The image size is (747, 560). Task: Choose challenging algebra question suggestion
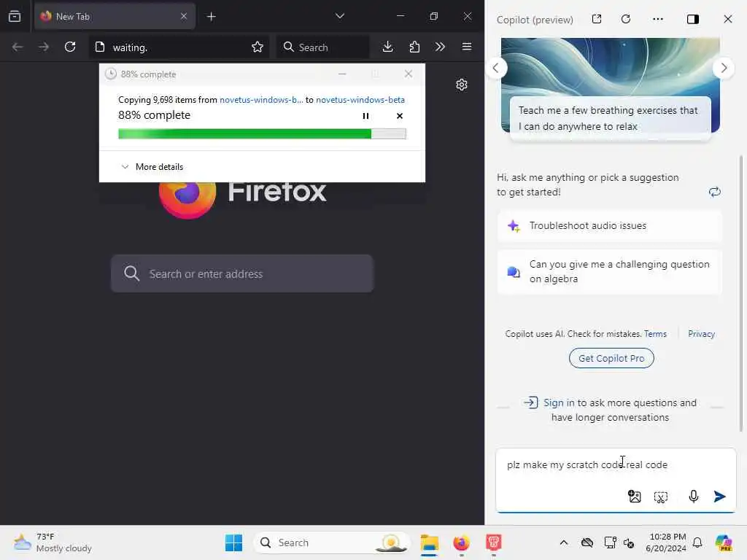point(609,271)
